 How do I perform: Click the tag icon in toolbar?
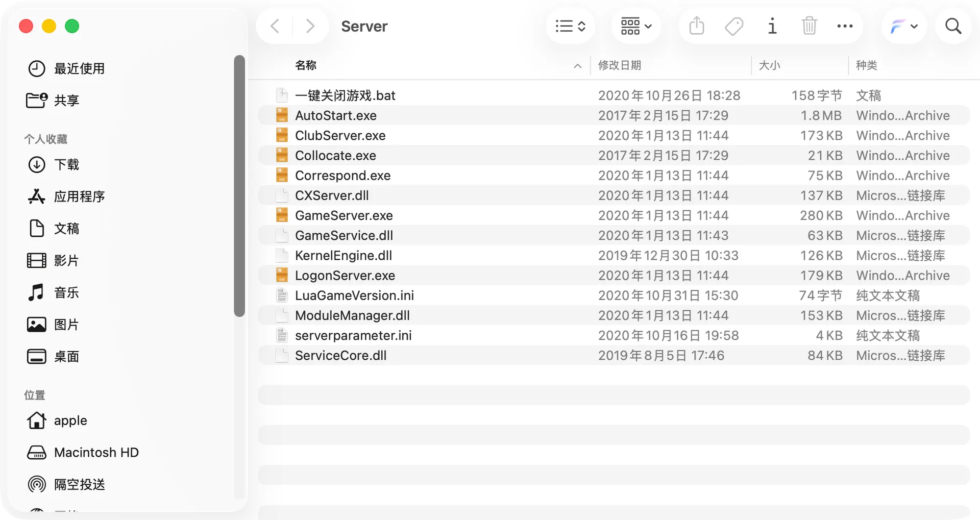734,26
